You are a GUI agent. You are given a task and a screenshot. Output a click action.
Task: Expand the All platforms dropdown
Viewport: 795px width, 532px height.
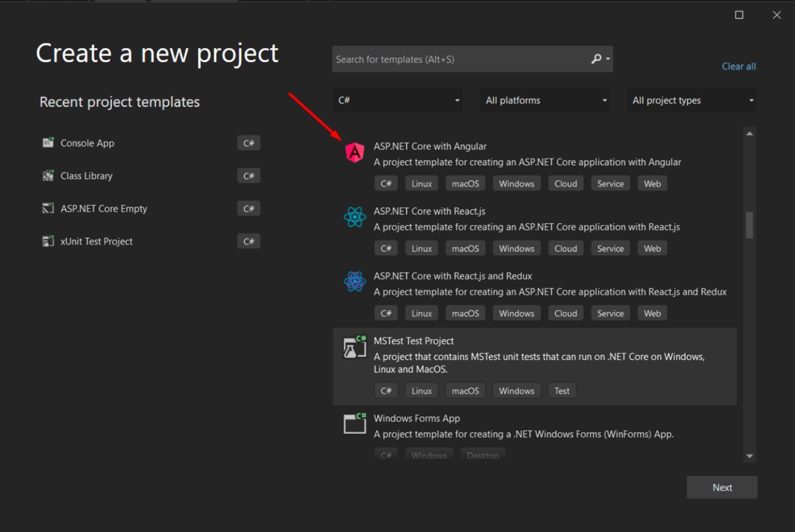(x=545, y=100)
